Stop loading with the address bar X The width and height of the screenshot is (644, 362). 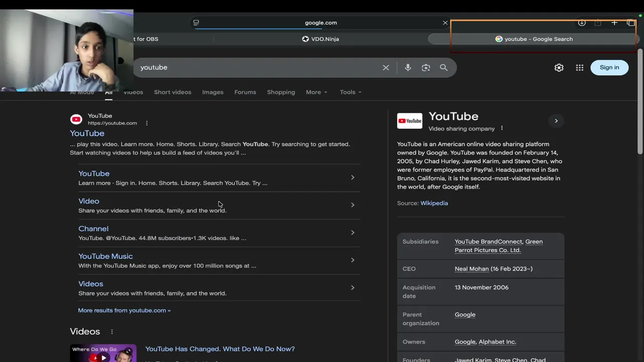point(445,23)
